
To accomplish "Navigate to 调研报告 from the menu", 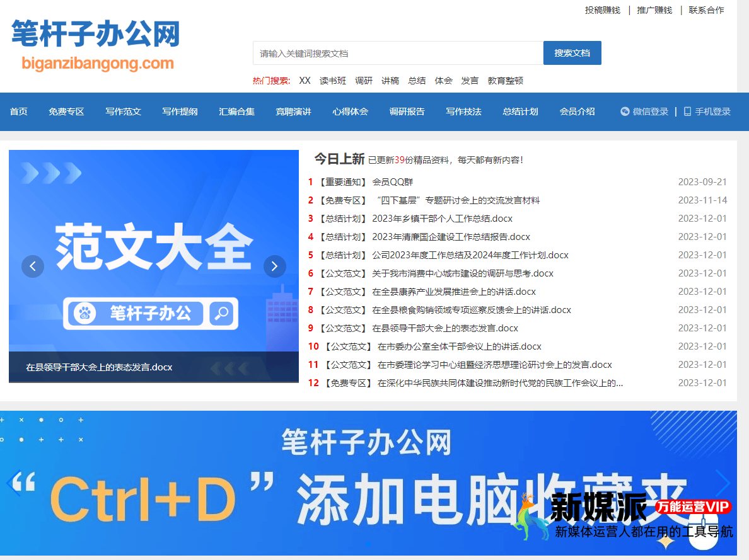I will (x=407, y=111).
